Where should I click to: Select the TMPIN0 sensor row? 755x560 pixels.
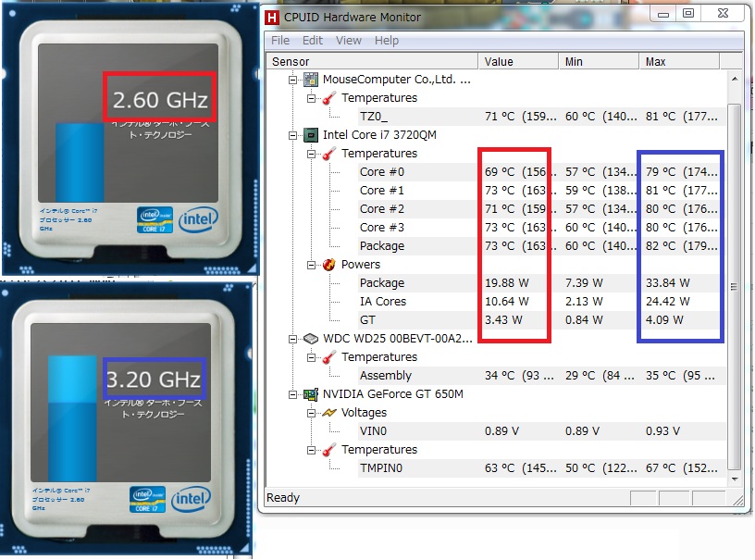[541, 468]
